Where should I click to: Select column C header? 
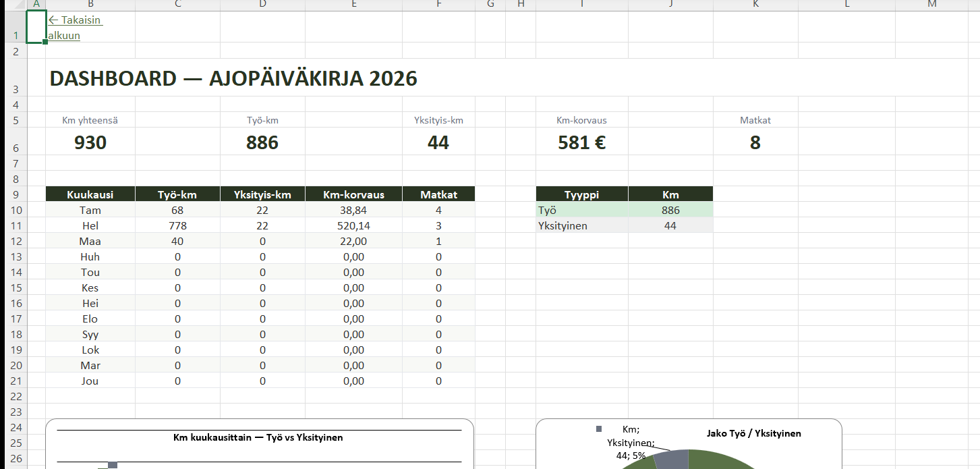[177, 5]
